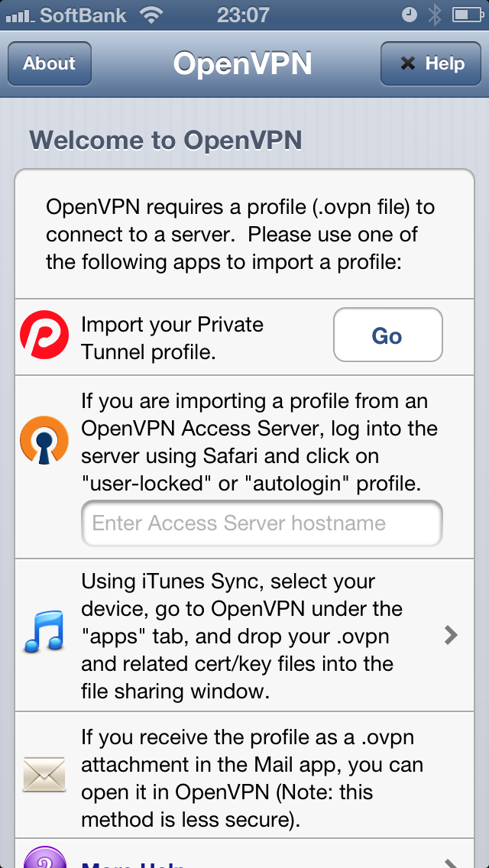Expand the iTunes Sync row chevron
Screen dimensions: 489x868
pyautogui.click(x=452, y=636)
